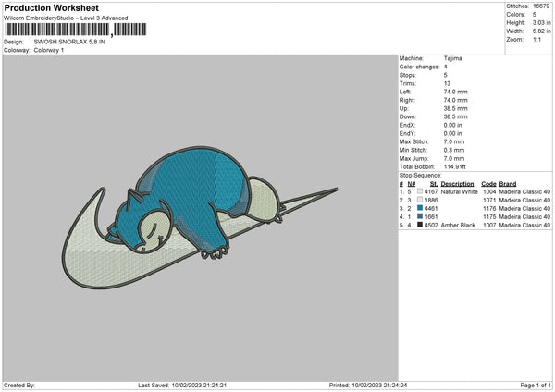Select the Stop Sequence label
The image size is (555, 392).
point(421,174)
